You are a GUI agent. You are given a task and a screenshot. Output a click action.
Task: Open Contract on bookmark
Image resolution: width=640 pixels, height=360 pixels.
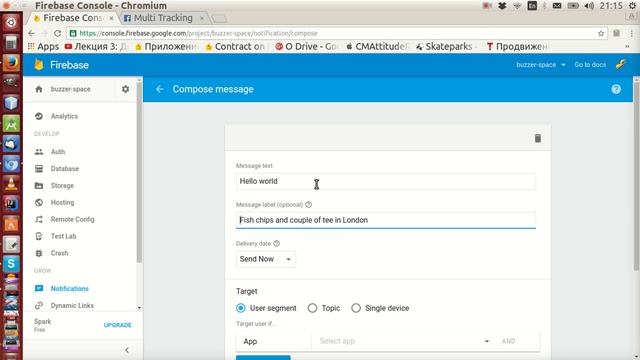pyautogui.click(x=235, y=47)
